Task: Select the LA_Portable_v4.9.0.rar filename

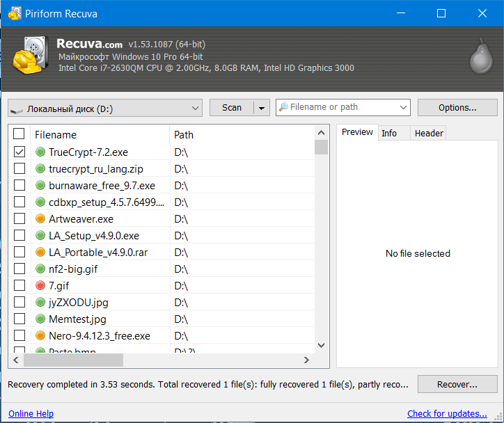Action: tap(98, 252)
